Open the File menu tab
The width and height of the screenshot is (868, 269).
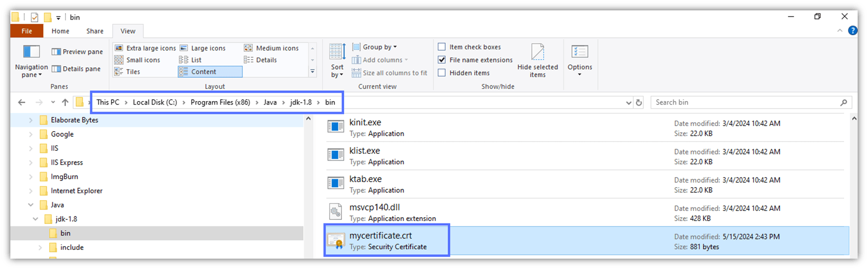click(27, 31)
